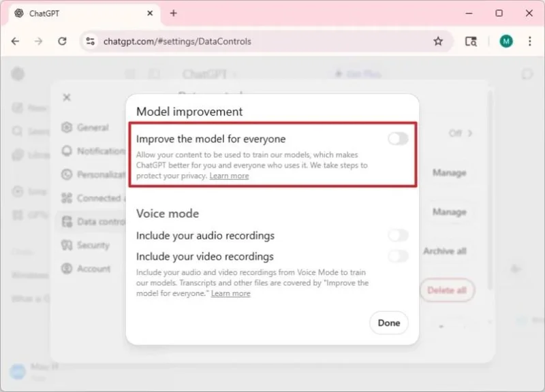545x392 pixels.
Task: Reload the page
Action: click(62, 42)
